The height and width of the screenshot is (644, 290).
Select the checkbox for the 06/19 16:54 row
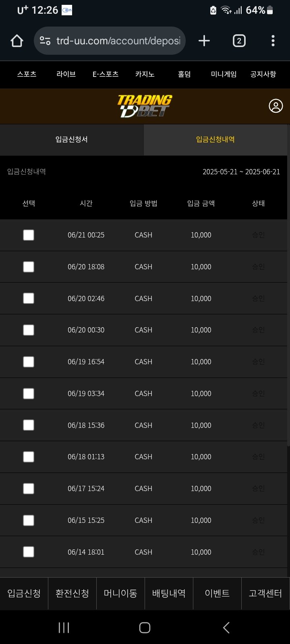[x=29, y=362]
